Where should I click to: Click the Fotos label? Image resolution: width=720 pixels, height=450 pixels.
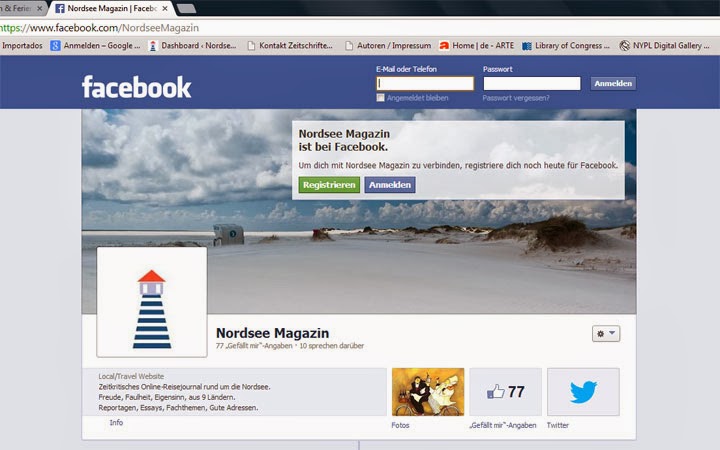[400, 425]
